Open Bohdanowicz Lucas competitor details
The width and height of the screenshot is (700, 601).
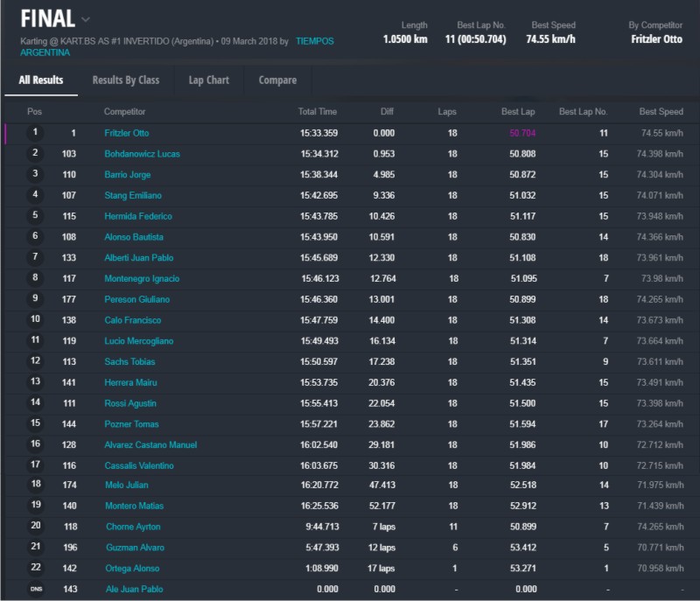click(x=142, y=154)
